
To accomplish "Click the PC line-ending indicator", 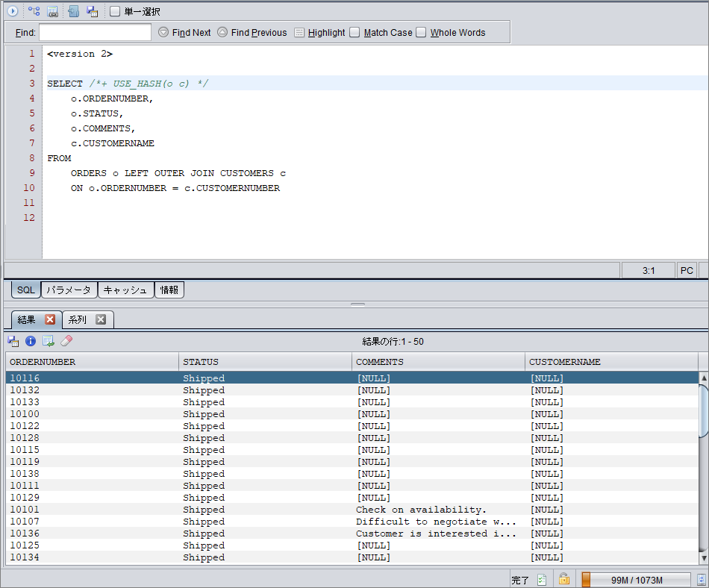I will [x=687, y=270].
